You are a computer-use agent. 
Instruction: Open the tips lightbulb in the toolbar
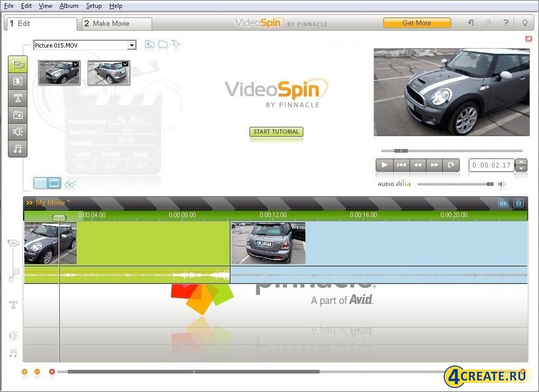pyautogui.click(x=524, y=23)
